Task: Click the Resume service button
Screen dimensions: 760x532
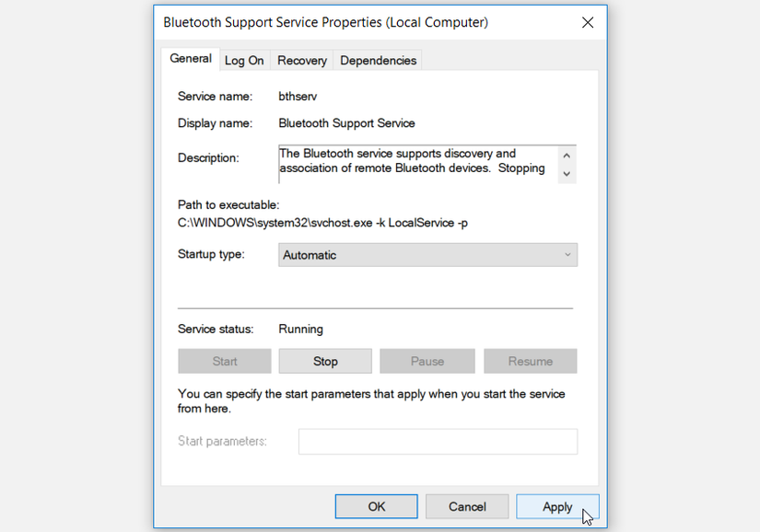Action: (x=531, y=361)
